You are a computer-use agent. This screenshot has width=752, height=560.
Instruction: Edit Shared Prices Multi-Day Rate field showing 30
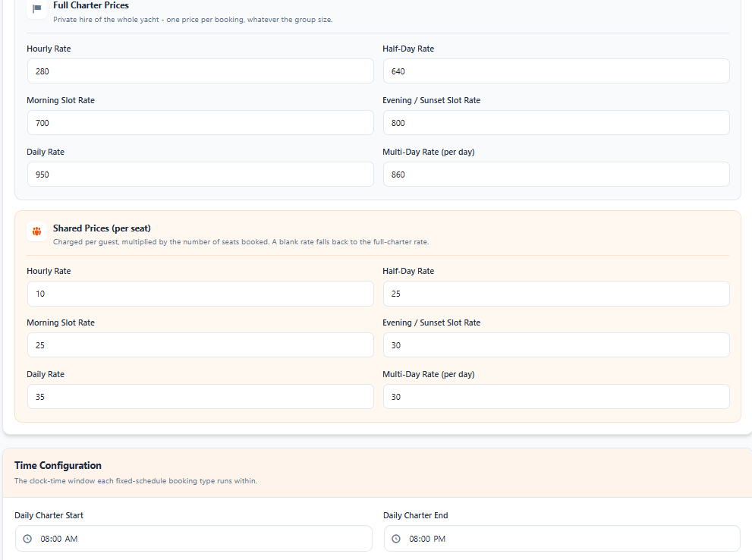(x=556, y=397)
